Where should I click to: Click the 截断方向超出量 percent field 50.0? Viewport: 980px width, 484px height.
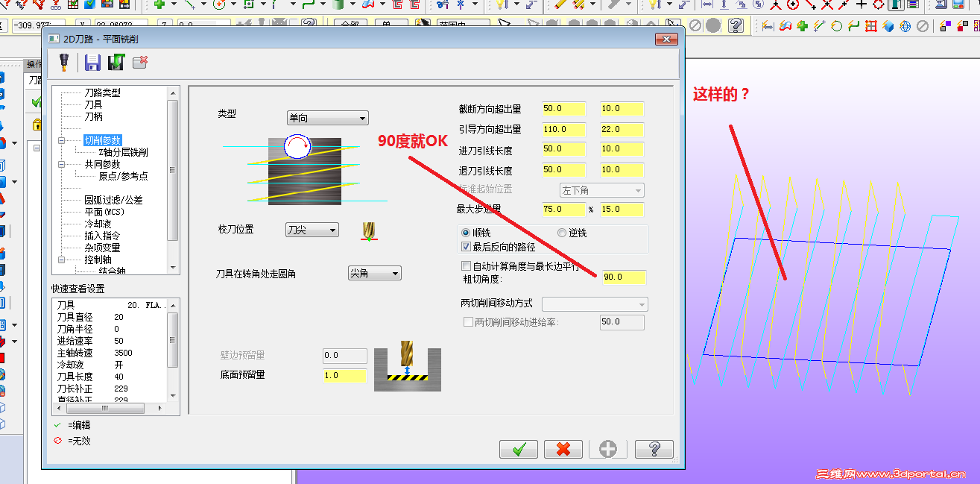pyautogui.click(x=564, y=109)
